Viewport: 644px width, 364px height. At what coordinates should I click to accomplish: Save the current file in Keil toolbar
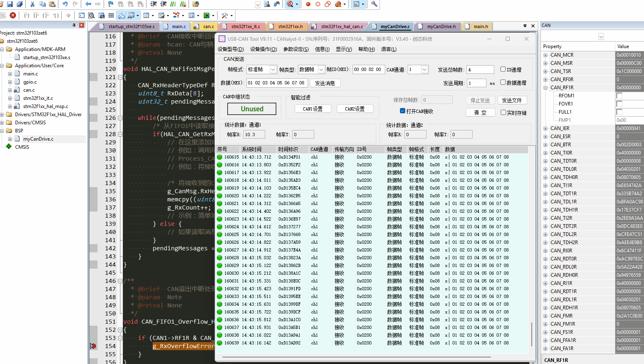9,4
